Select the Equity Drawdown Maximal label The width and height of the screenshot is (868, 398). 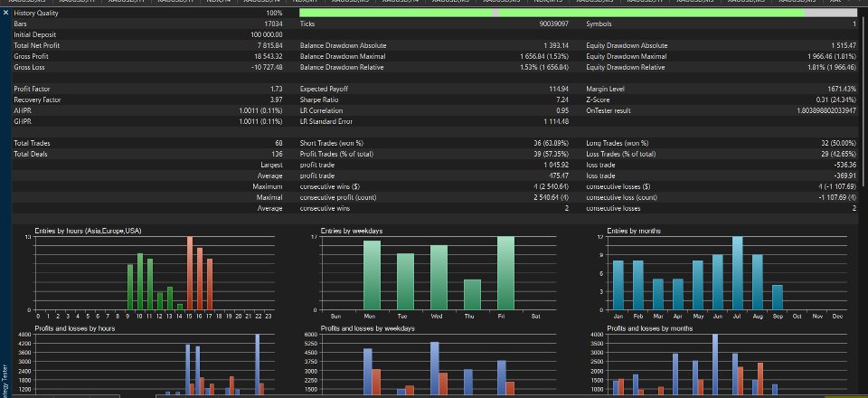(x=627, y=56)
